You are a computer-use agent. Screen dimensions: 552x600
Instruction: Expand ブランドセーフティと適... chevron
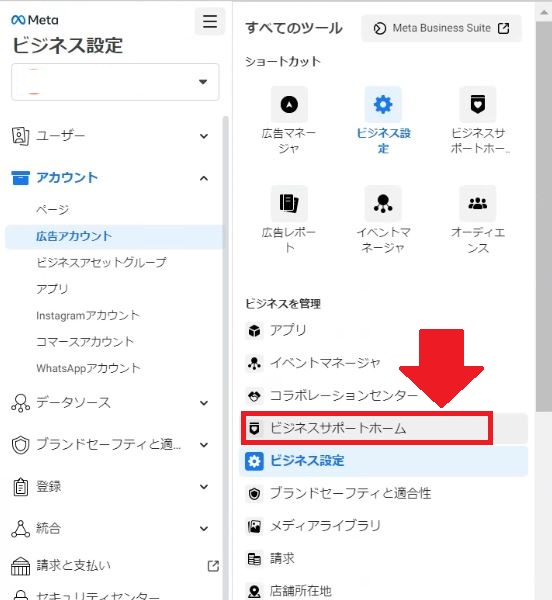pos(204,445)
